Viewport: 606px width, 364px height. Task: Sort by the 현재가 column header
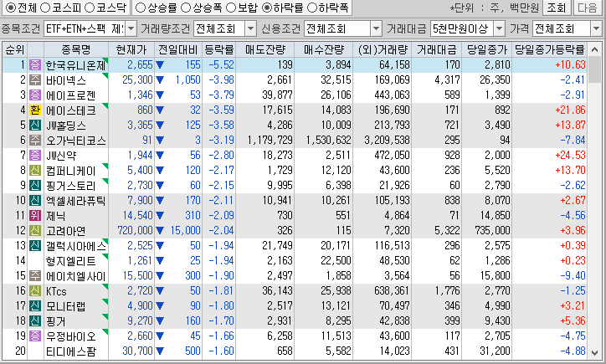coord(131,49)
